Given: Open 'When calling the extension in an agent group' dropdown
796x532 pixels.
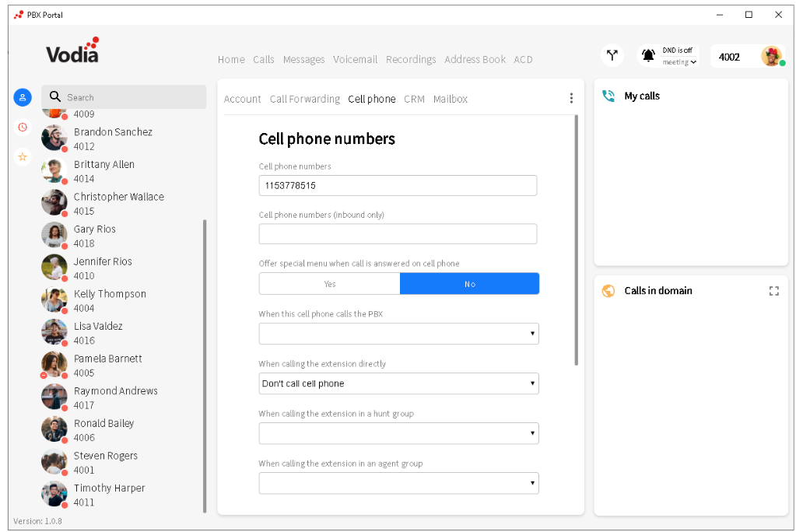Looking at the screenshot, I should click(398, 483).
